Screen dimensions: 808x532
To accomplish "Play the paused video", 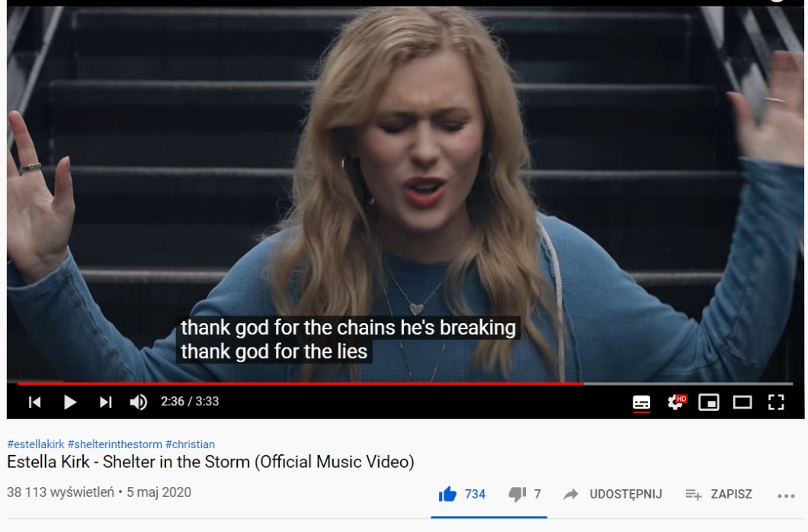I will [70, 402].
